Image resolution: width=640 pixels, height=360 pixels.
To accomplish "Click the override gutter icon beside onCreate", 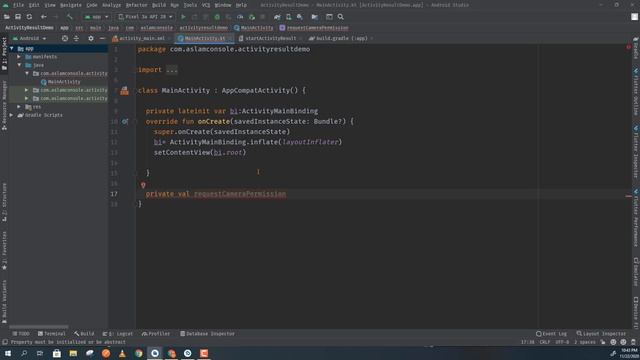I will [125, 121].
